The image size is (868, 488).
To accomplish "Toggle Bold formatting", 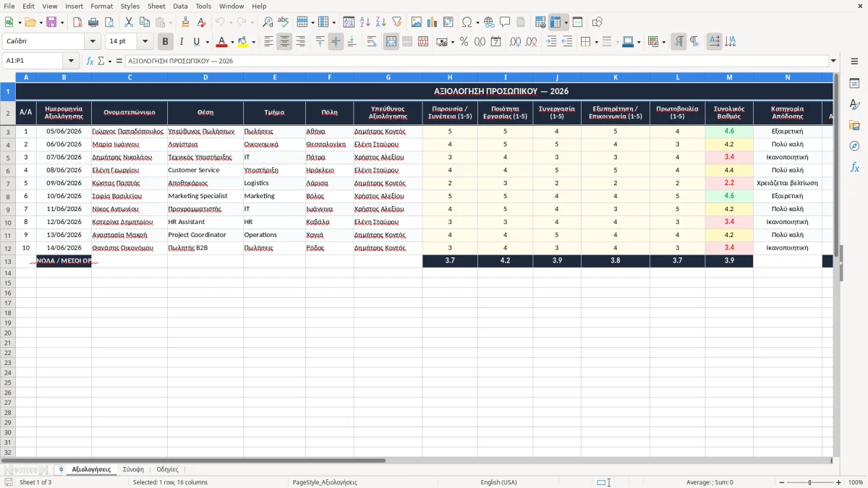I will pos(166,42).
